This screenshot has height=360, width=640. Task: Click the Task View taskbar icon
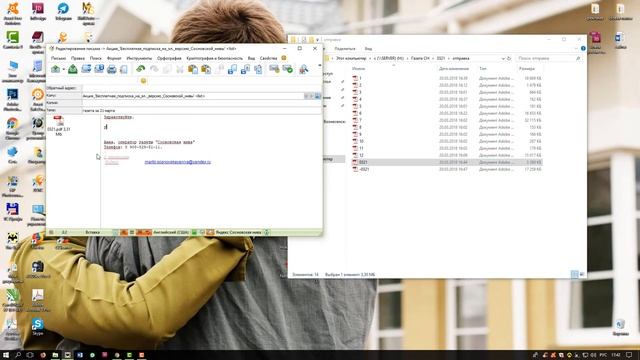(x=30, y=355)
